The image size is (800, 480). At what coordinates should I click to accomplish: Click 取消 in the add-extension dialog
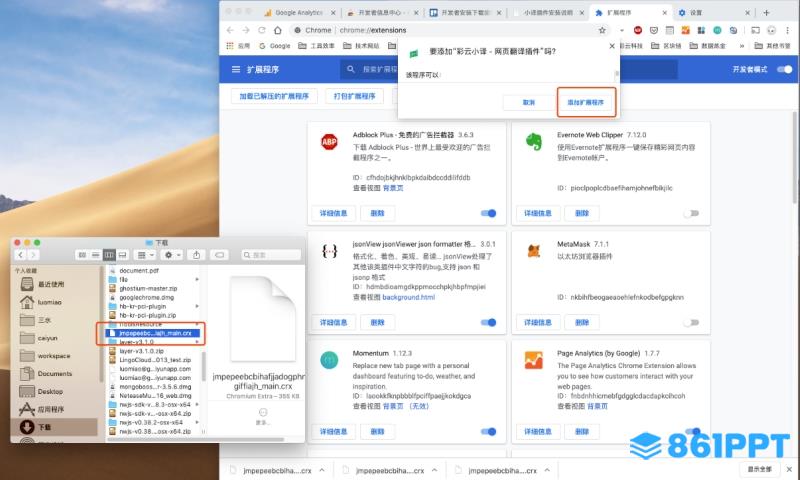[529, 103]
